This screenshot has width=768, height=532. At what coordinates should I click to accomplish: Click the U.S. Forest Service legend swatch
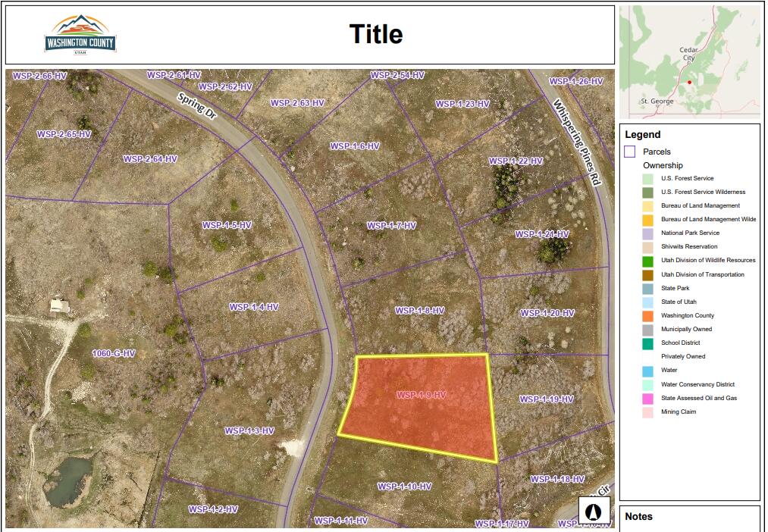pos(647,179)
